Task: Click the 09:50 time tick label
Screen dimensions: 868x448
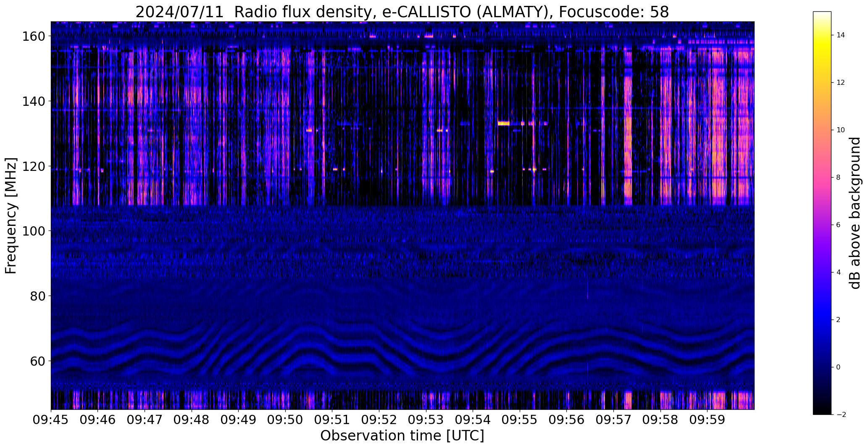Action: coord(286,419)
